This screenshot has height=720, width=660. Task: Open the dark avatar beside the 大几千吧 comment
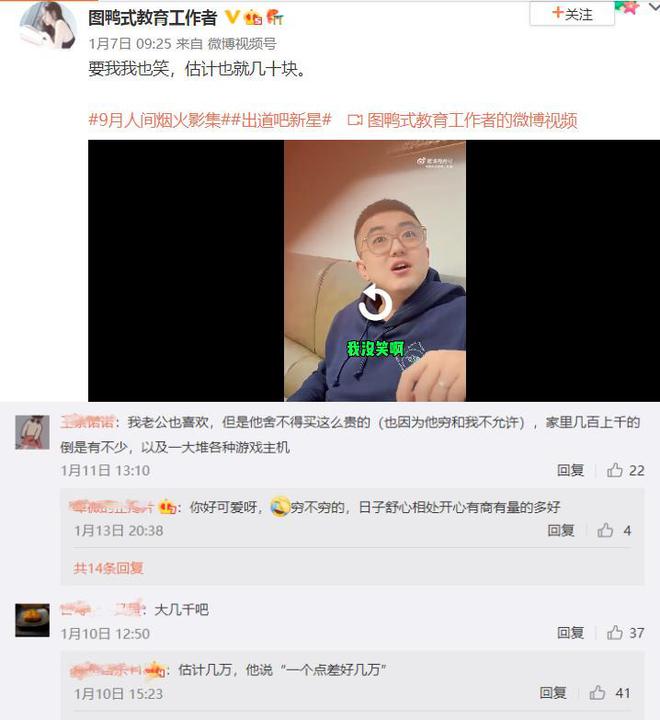[x=32, y=620]
